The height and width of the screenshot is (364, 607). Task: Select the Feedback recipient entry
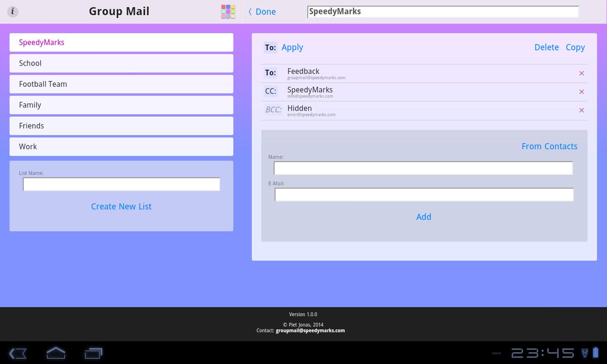[x=424, y=73]
